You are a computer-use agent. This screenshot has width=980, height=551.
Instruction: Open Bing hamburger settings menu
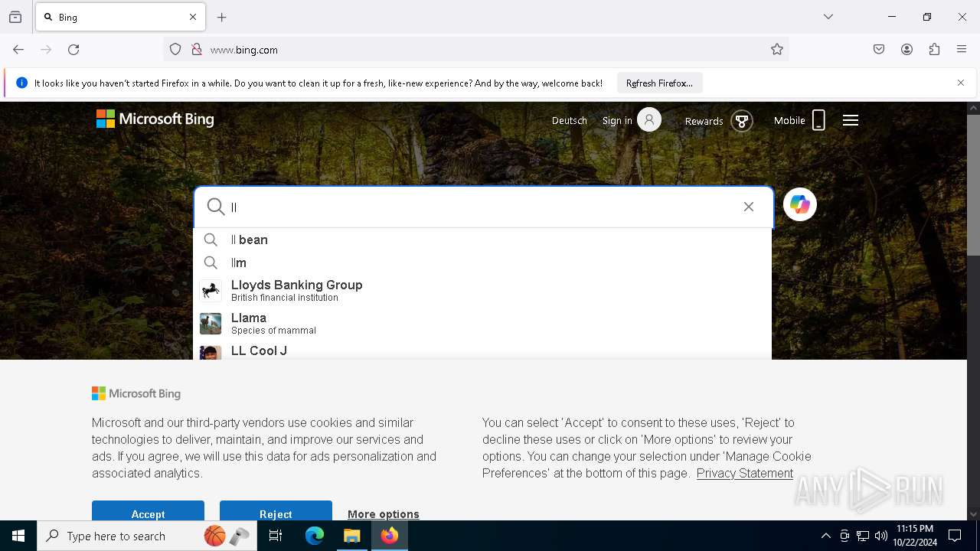click(851, 120)
